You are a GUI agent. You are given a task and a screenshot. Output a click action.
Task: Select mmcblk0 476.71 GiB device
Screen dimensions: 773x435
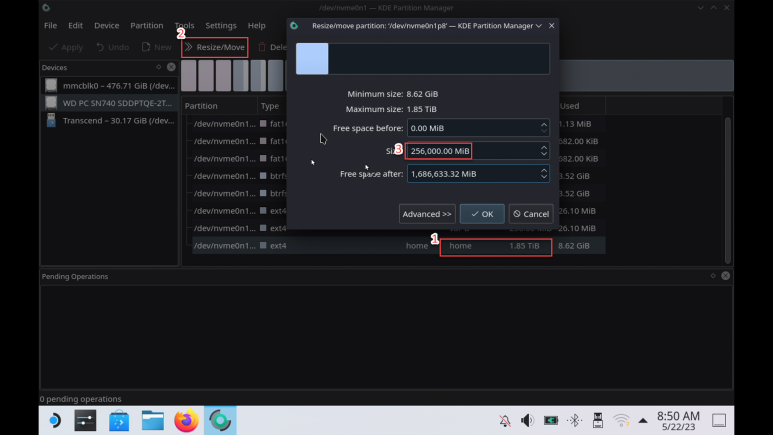click(109, 85)
